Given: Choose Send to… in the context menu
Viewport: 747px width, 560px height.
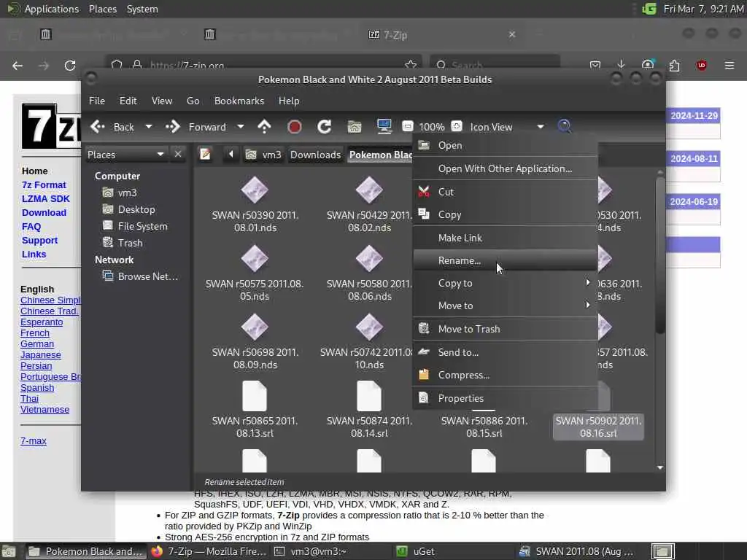Looking at the screenshot, I should click(x=505, y=352).
